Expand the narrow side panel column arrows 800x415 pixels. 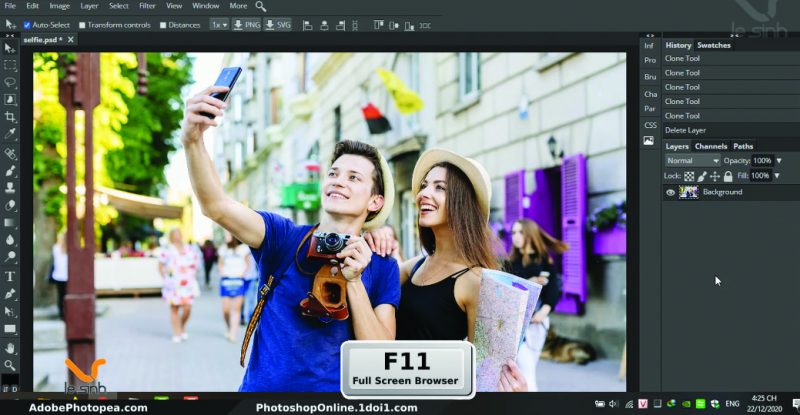click(x=650, y=35)
